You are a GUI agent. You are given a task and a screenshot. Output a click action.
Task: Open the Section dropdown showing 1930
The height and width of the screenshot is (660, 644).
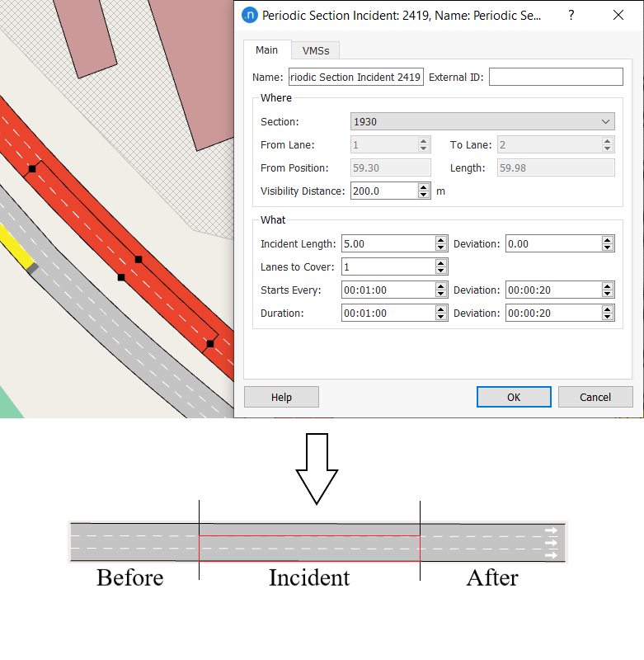[482, 121]
